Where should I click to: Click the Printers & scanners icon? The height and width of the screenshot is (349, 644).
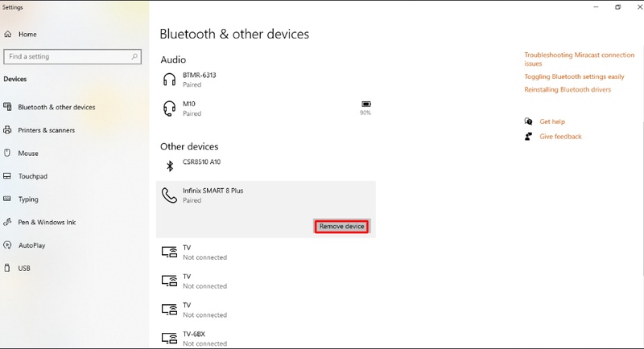click(x=7, y=130)
